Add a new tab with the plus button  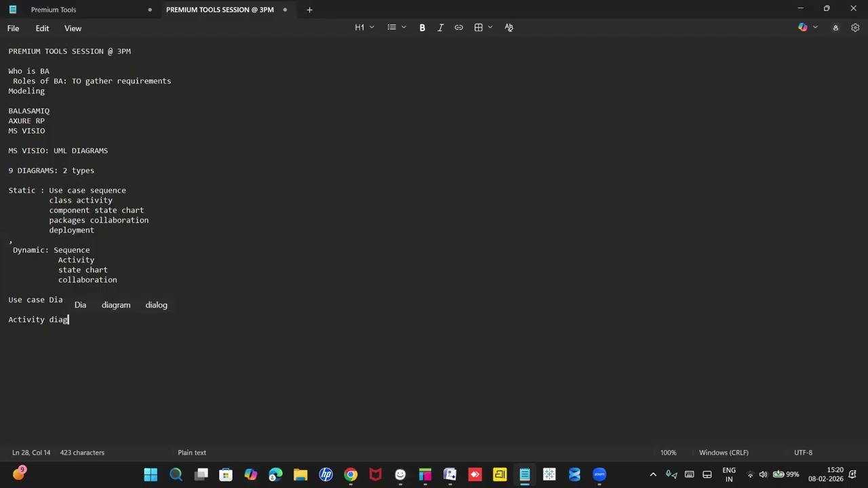(x=309, y=9)
